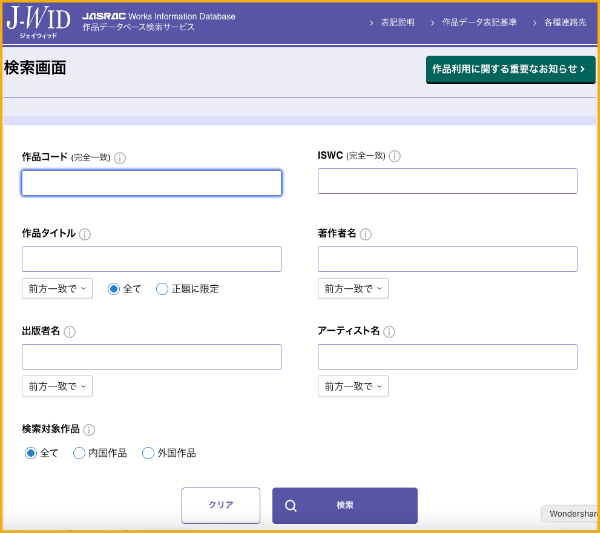Select 全て radio under 作品タイトル
This screenshot has width=600, height=533.
(114, 289)
